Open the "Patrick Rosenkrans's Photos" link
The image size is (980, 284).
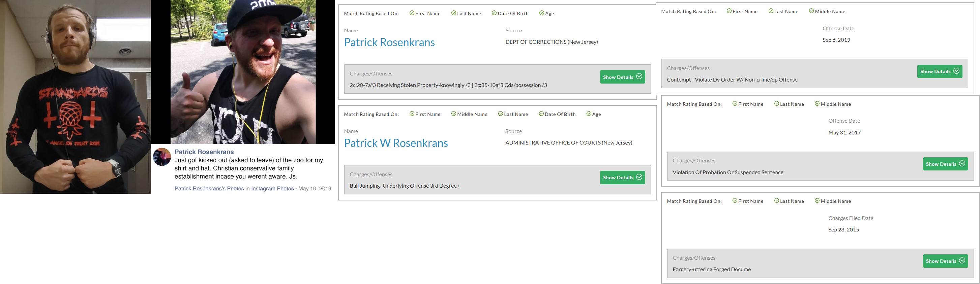209,189
